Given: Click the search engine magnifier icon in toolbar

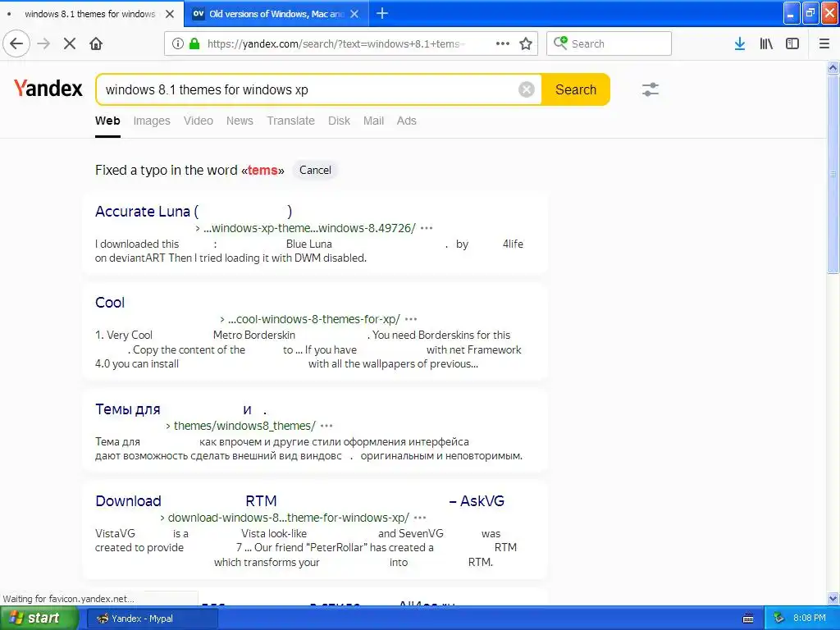Looking at the screenshot, I should tap(560, 43).
